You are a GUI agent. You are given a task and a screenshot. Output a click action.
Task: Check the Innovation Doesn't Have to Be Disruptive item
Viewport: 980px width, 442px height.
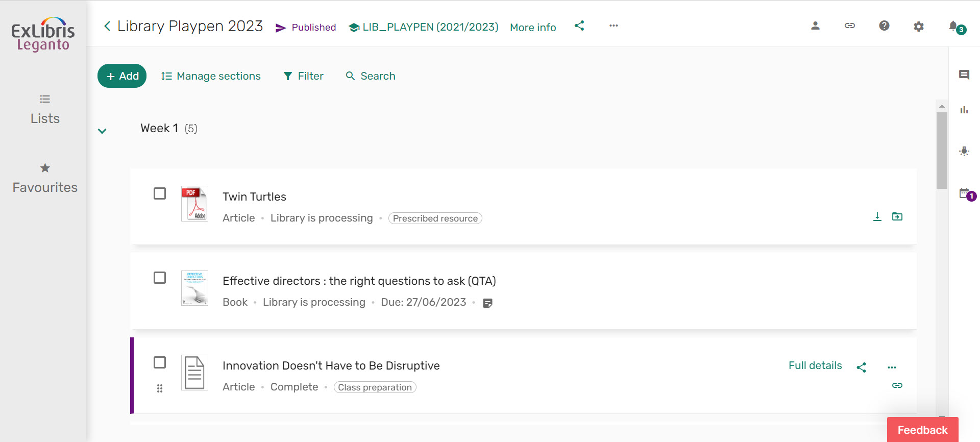pyautogui.click(x=160, y=363)
